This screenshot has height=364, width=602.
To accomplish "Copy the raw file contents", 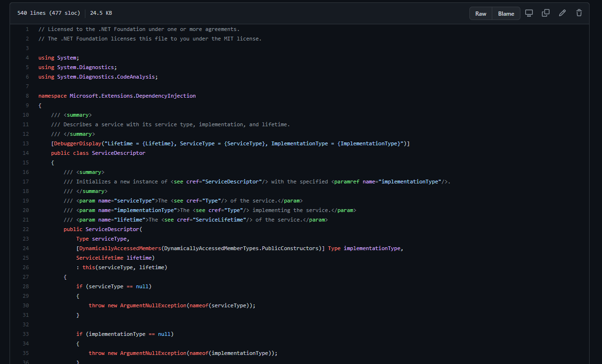I will coord(545,13).
